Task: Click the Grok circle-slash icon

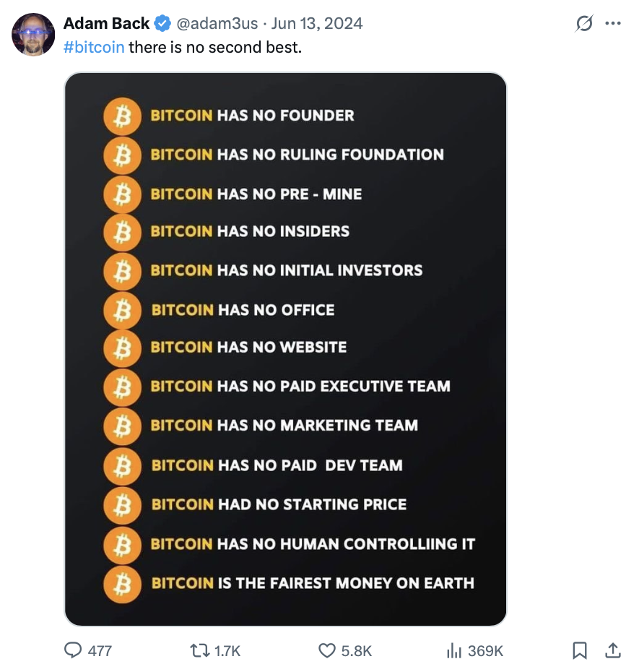Action: pos(583,23)
